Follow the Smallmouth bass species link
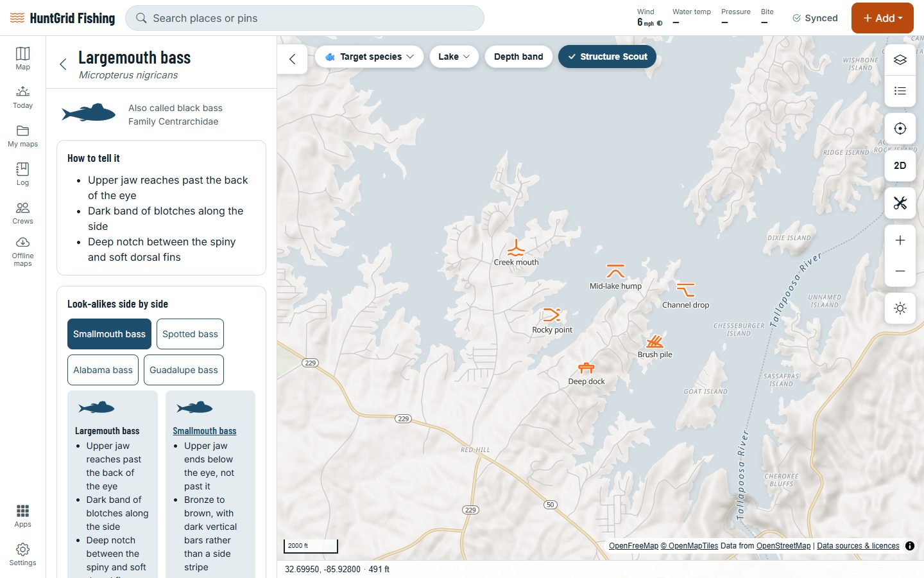The width and height of the screenshot is (924, 578). click(205, 431)
